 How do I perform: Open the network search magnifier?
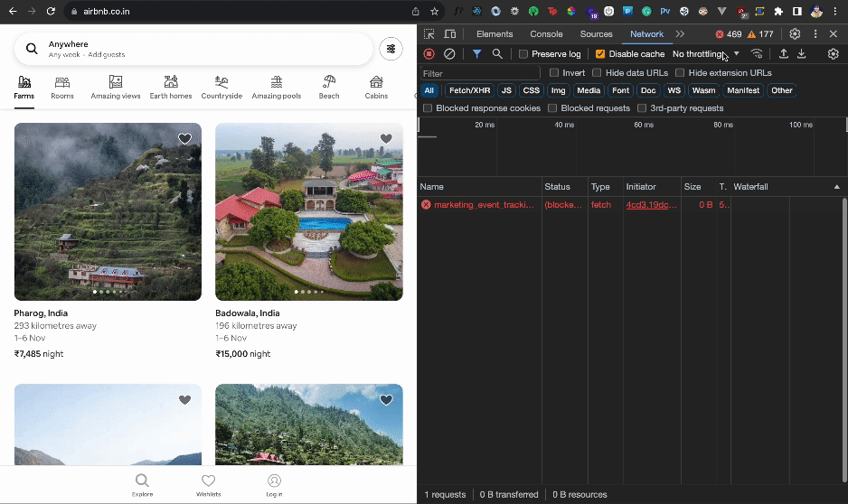(x=497, y=54)
